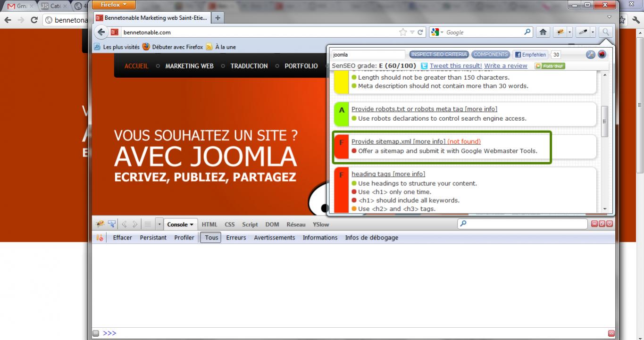
Task: Open dropdown next to Firebug toolbar icon
Action: point(569,32)
